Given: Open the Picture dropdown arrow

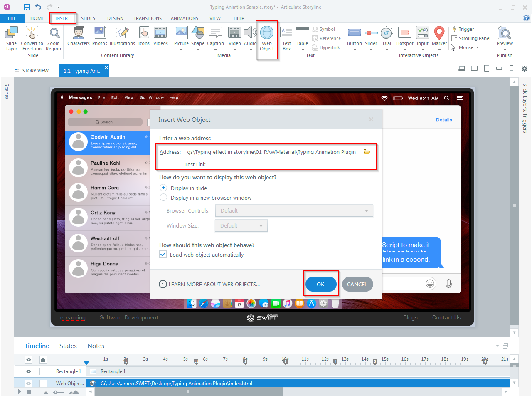Looking at the screenshot, I should [181, 49].
